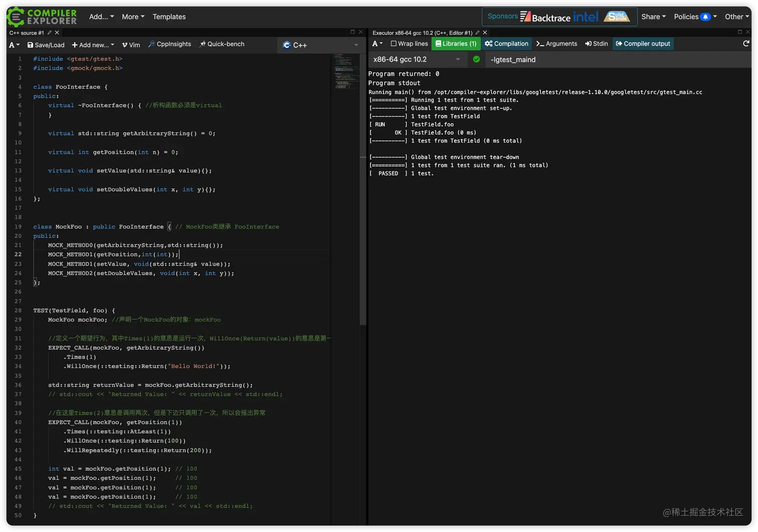Screen dimensions: 758x532
Task: Open the executor font size dropdown
Action: pyautogui.click(x=377, y=44)
